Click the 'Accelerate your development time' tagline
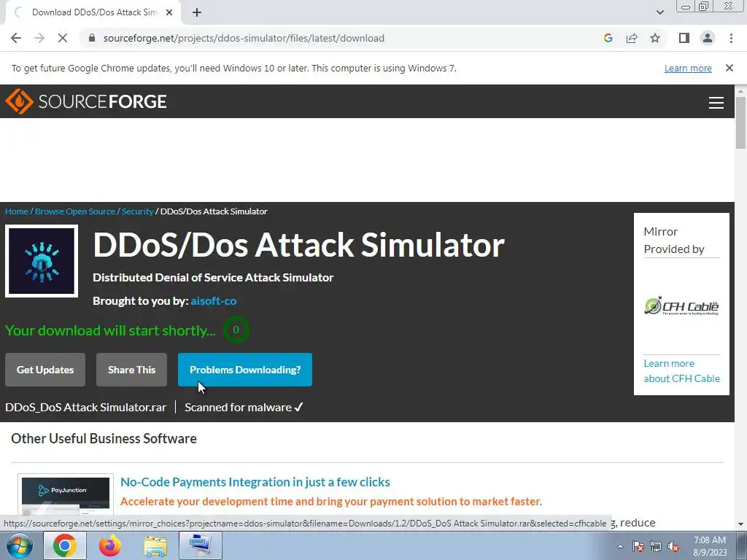Screen dimensions: 747x560 pyautogui.click(x=331, y=502)
